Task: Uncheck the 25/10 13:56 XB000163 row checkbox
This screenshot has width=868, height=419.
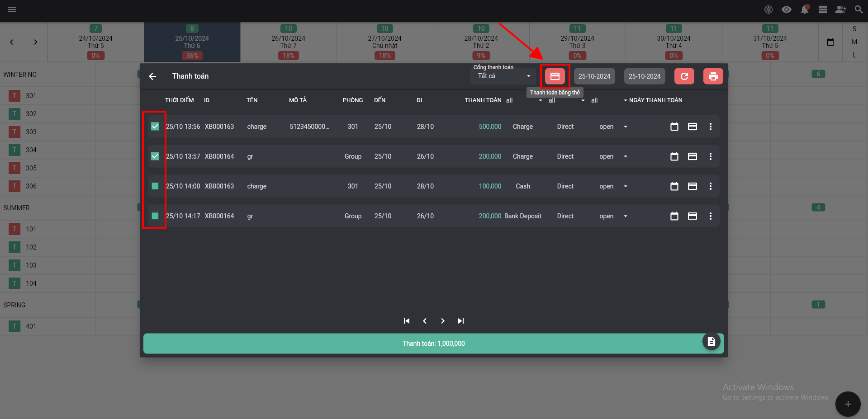Action: (x=155, y=127)
